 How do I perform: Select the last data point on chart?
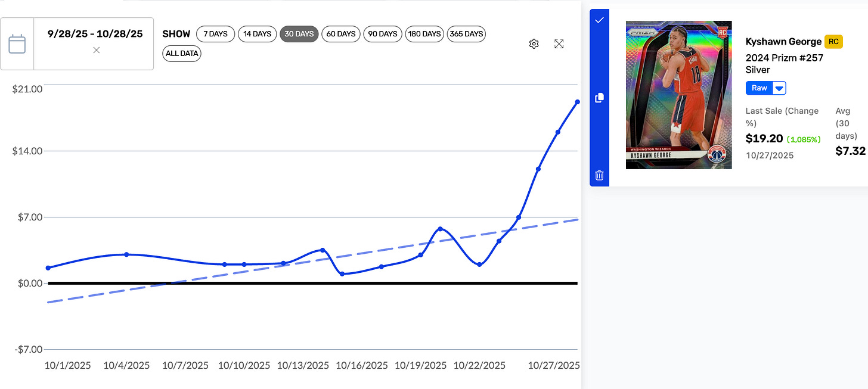pos(578,102)
